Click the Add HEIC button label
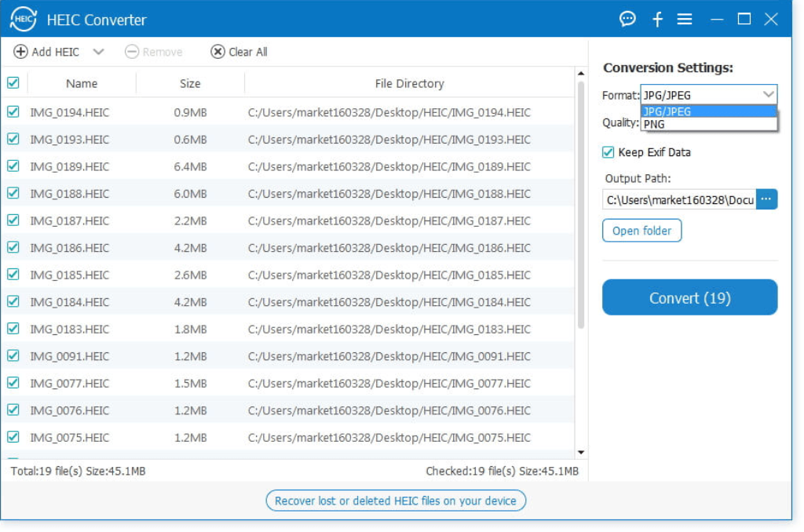The height and width of the screenshot is (532, 804). pyautogui.click(x=56, y=52)
